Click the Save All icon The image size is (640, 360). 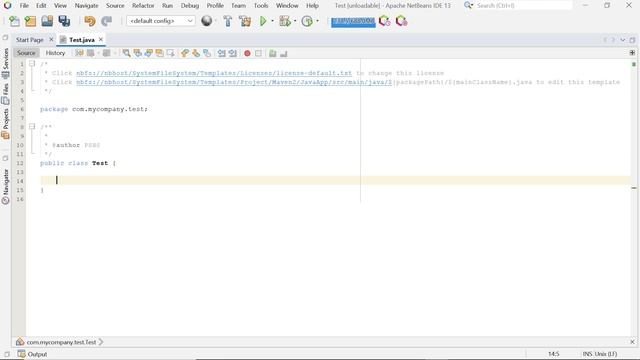(x=64, y=21)
